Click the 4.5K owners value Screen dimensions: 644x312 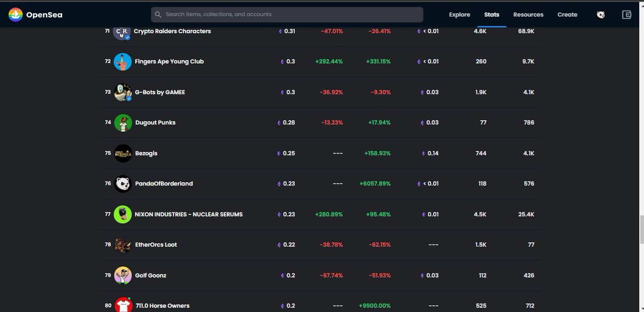[x=480, y=214]
